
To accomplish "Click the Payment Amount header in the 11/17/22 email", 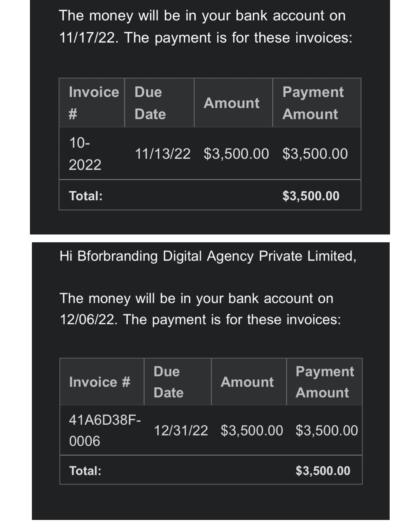I will [313, 103].
